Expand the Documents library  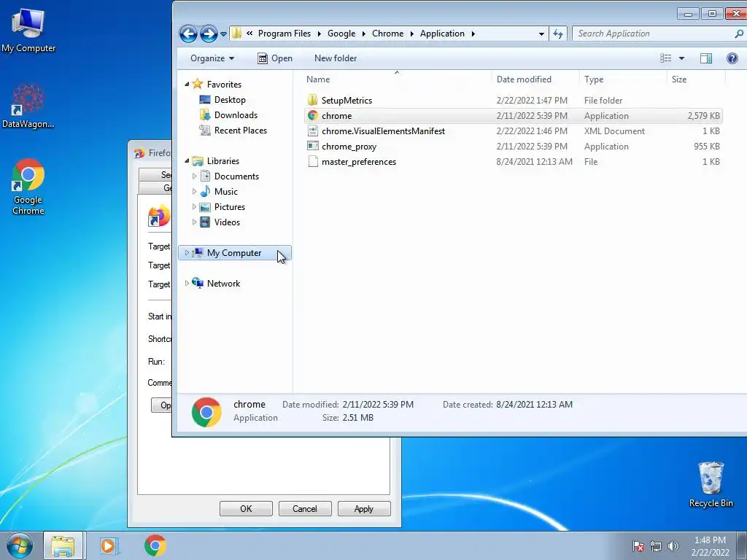tap(194, 176)
